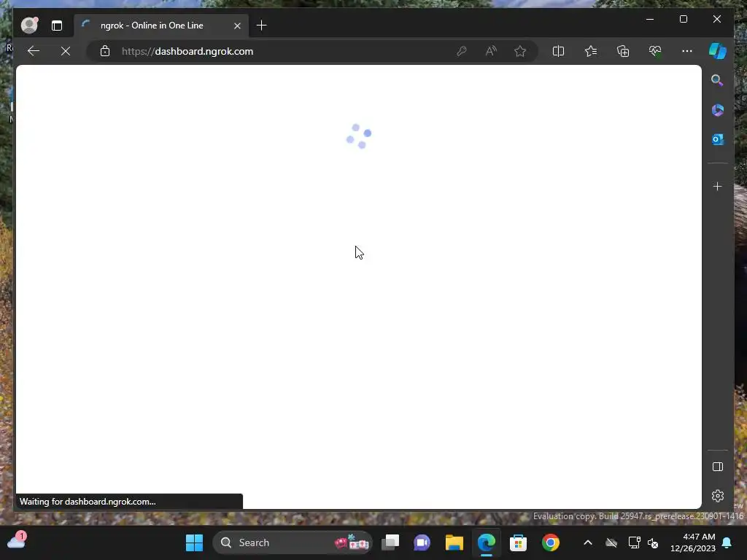Open the saved passwords key icon
The width and height of the screenshot is (747, 560).
coord(461,51)
